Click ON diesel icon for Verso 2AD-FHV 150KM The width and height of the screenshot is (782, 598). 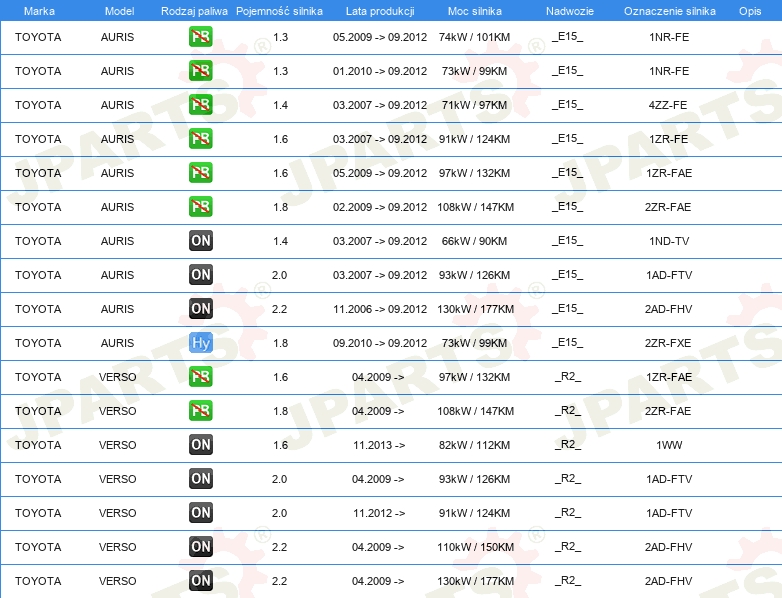coord(200,547)
